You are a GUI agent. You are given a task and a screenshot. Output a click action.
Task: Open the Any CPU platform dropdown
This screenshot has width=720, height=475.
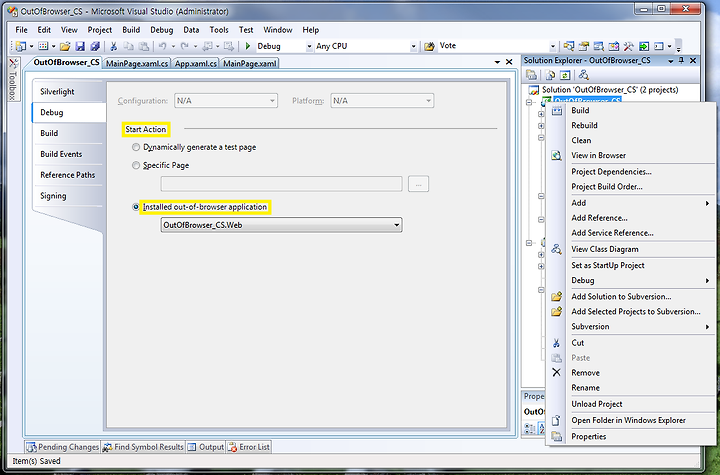point(413,46)
